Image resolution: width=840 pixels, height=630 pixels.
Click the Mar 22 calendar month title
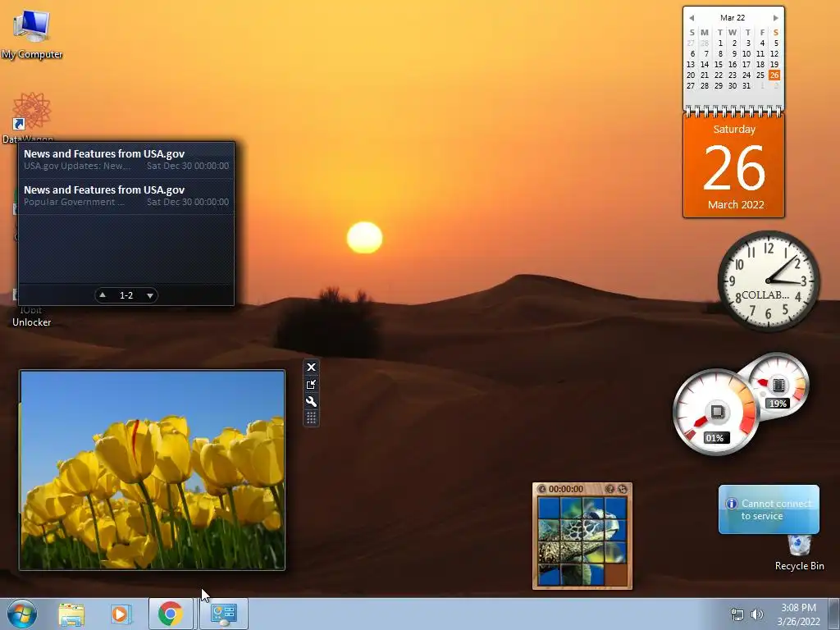point(733,18)
